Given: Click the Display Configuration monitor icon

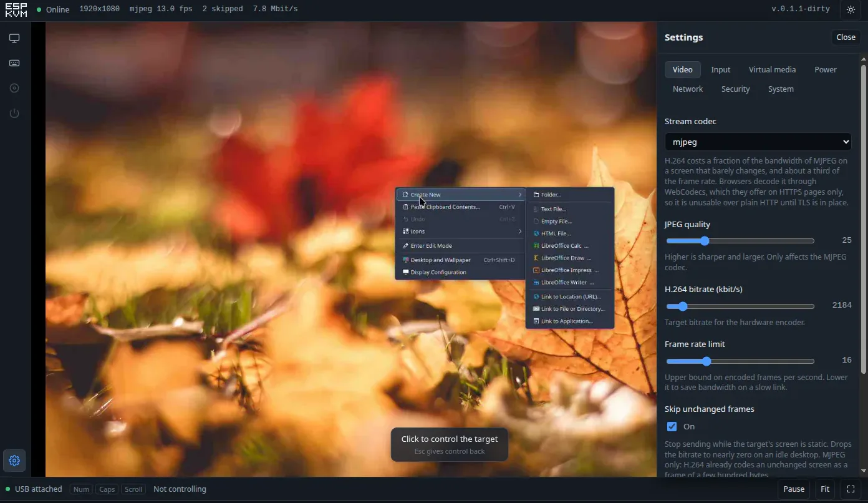Looking at the screenshot, I should click(x=406, y=272).
